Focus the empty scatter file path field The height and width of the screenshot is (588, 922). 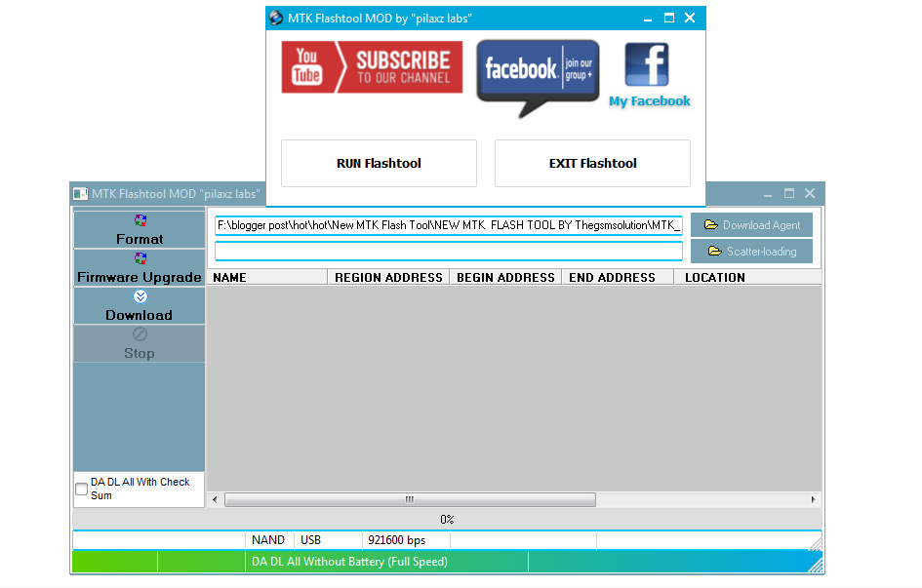(x=449, y=252)
